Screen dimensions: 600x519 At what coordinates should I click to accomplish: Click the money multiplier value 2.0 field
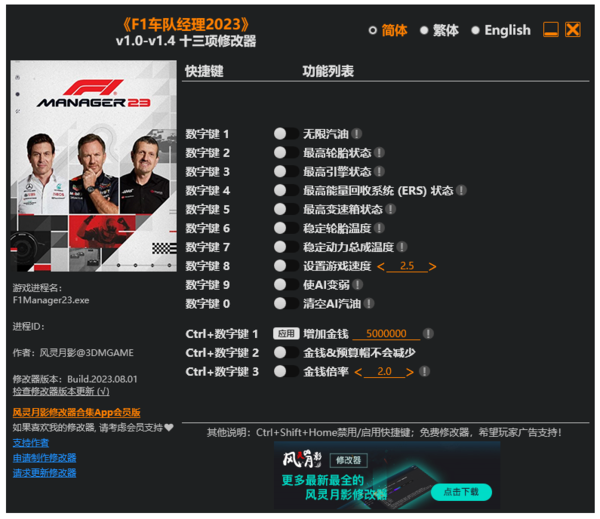pos(384,372)
